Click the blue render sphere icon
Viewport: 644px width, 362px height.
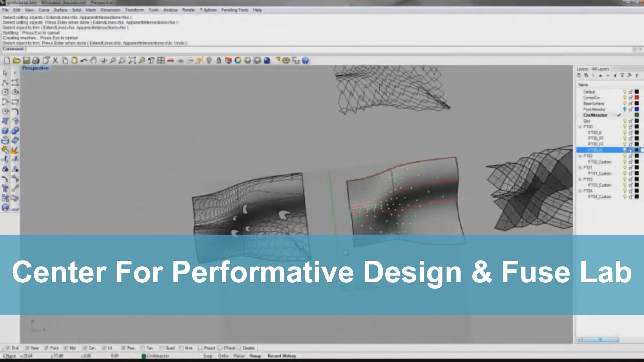point(267,60)
